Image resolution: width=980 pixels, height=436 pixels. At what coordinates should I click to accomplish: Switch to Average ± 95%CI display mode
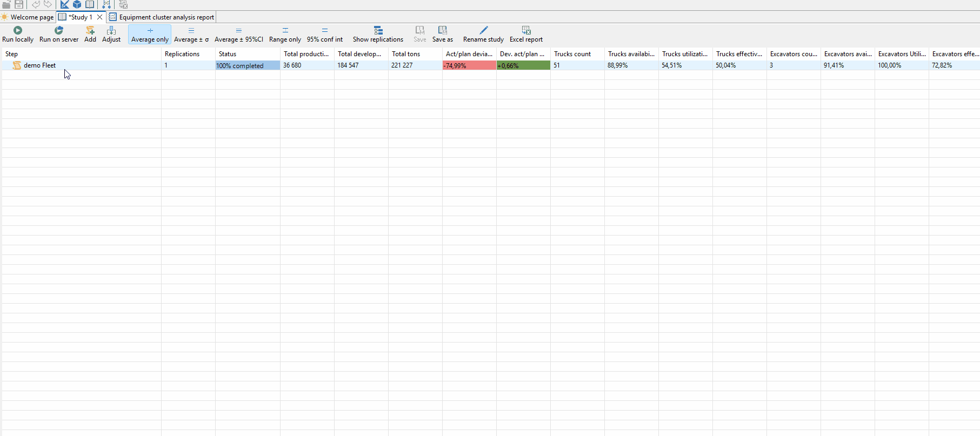click(x=239, y=35)
